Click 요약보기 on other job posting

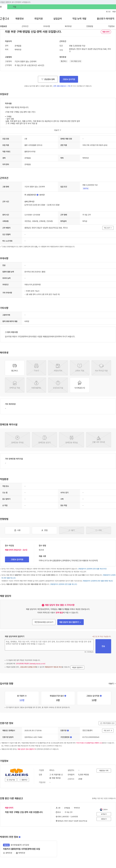pos(104,814)
